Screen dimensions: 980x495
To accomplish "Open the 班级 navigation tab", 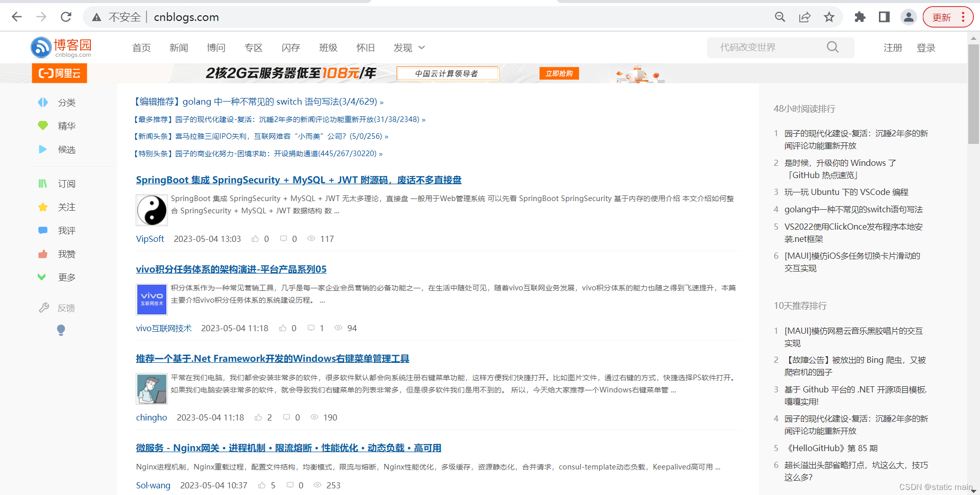I will point(328,47).
